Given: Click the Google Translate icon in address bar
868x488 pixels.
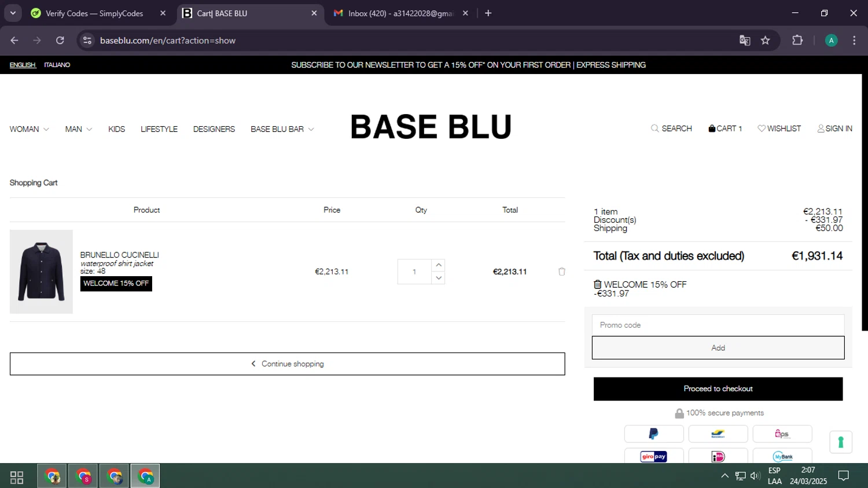Looking at the screenshot, I should 745,41.
